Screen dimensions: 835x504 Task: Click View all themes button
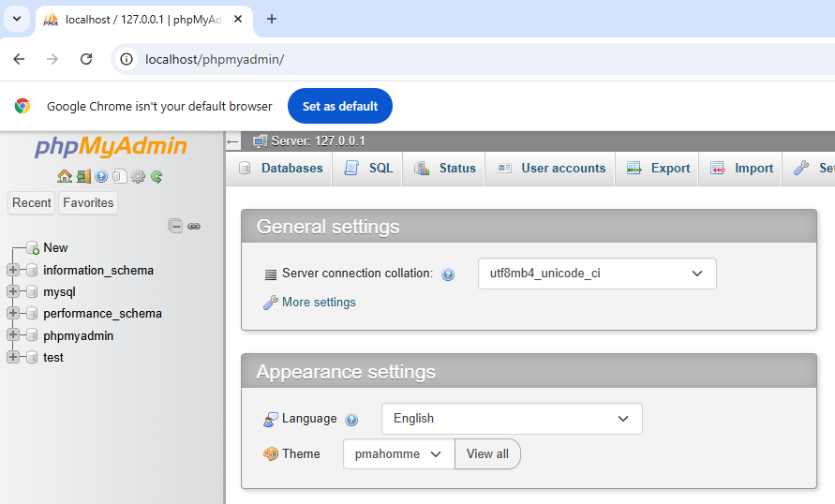tap(487, 454)
